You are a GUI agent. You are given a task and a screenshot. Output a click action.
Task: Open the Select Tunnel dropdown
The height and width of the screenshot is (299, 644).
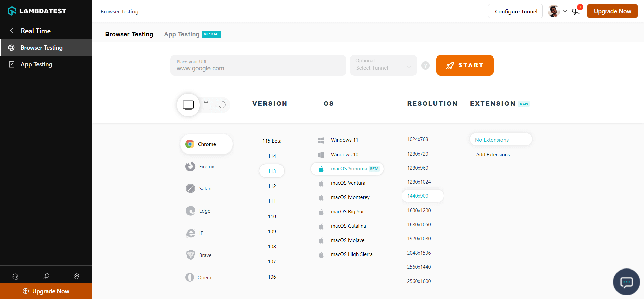(x=383, y=65)
